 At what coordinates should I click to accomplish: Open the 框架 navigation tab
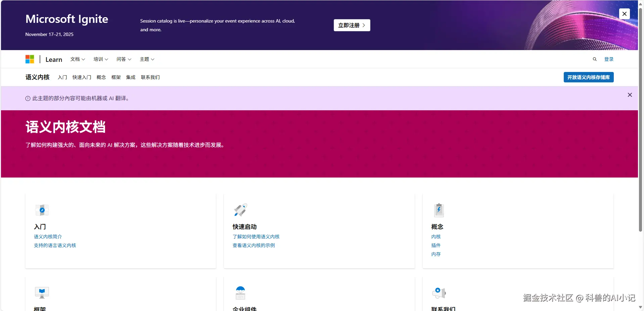coord(116,77)
